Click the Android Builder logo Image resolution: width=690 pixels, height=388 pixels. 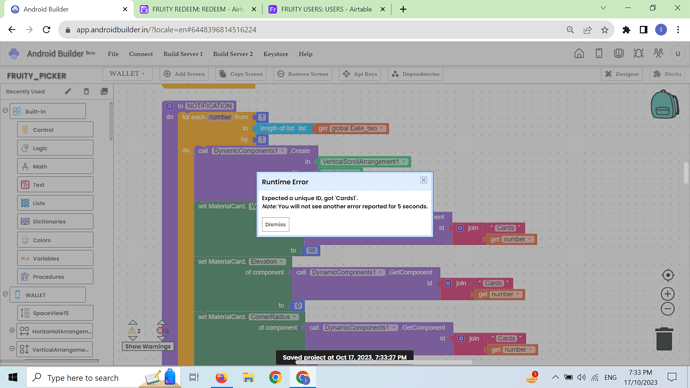14,54
